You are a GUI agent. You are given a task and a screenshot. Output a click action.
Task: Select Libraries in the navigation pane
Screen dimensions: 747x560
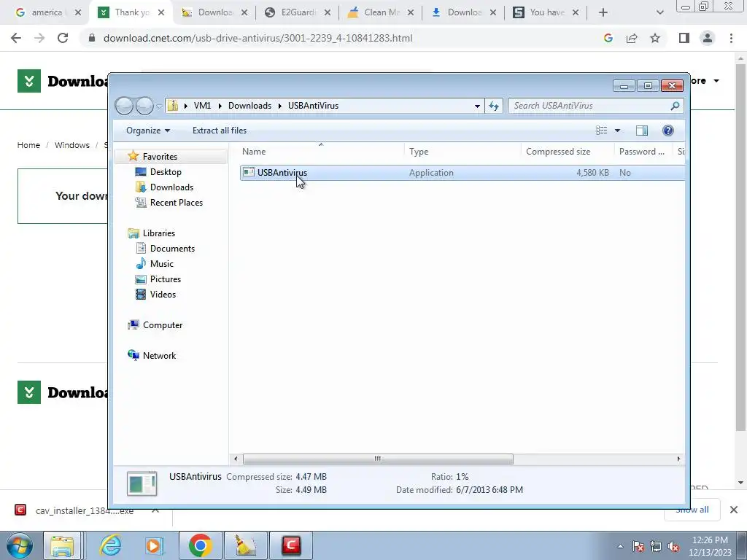pyautogui.click(x=158, y=233)
